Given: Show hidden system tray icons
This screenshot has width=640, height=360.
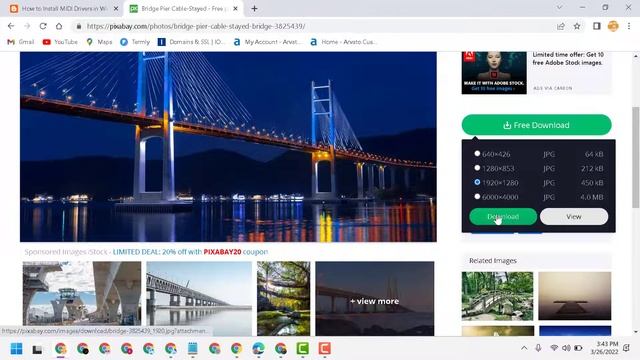Looking at the screenshot, I should (524, 348).
